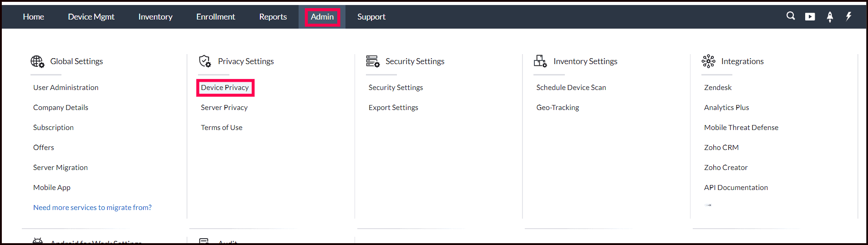Click Need more services to migrate from link
Image resolution: width=868 pixels, height=245 pixels.
point(92,208)
